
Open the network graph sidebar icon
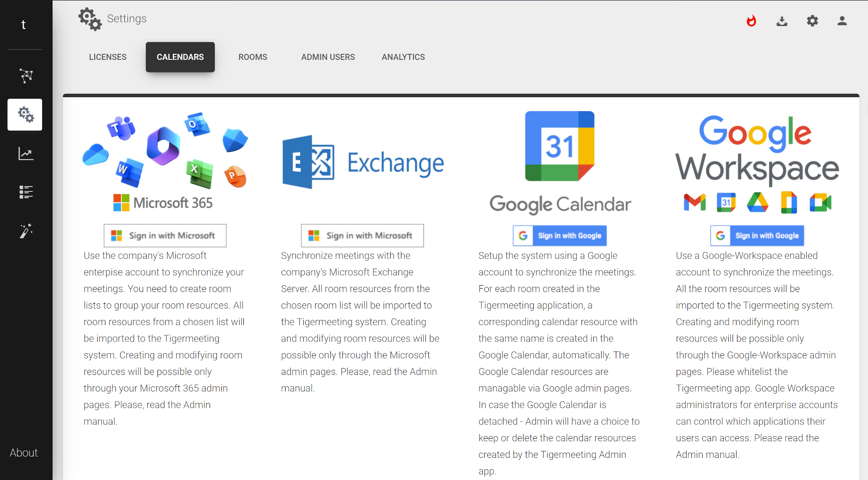pos(26,76)
